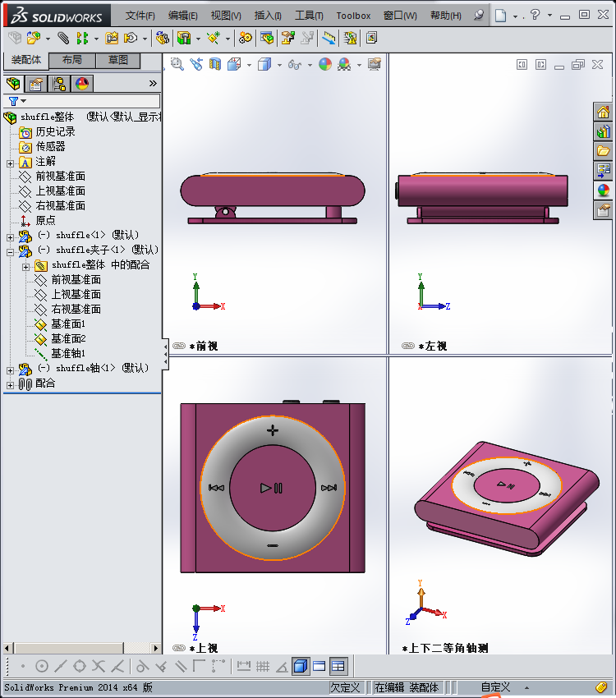Click the Edit Appearance color ball icon
Viewport: 616px width, 698px height.
pyautogui.click(x=325, y=65)
